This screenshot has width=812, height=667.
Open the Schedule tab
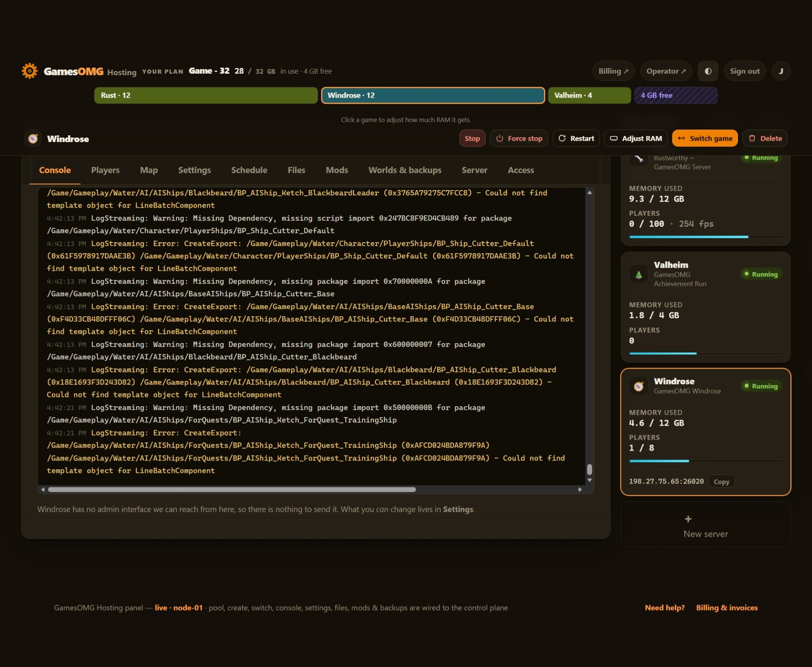249,170
